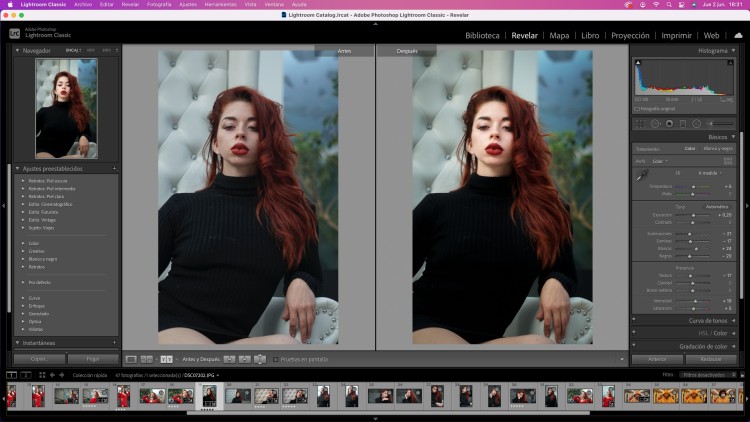Enable Pruebas en pantalla checkbox
Viewport: 750px width, 422px height.
pos(276,359)
